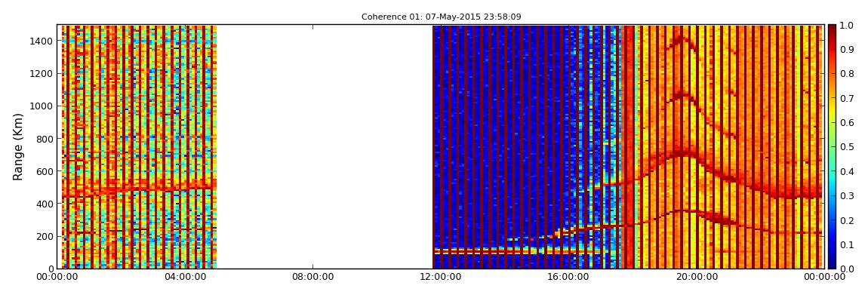Click the 200 tick label on range axis
This screenshot has width=868, height=307.
point(45,236)
